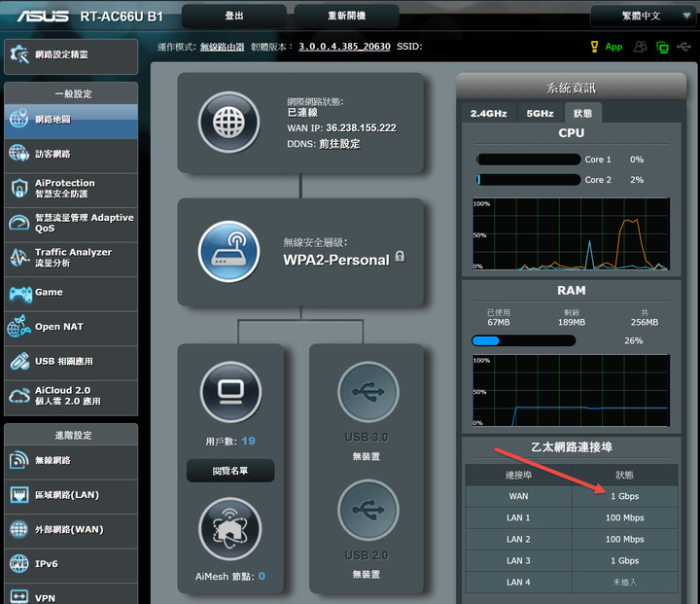Screen dimensions: 700x604
Task: Click the 登出 logout button
Action: click(x=234, y=17)
